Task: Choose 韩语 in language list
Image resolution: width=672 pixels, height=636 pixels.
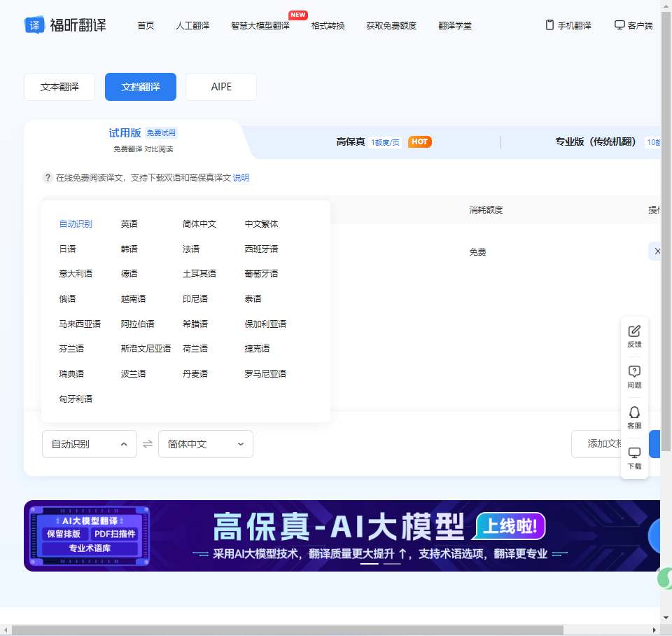Action: click(x=129, y=249)
